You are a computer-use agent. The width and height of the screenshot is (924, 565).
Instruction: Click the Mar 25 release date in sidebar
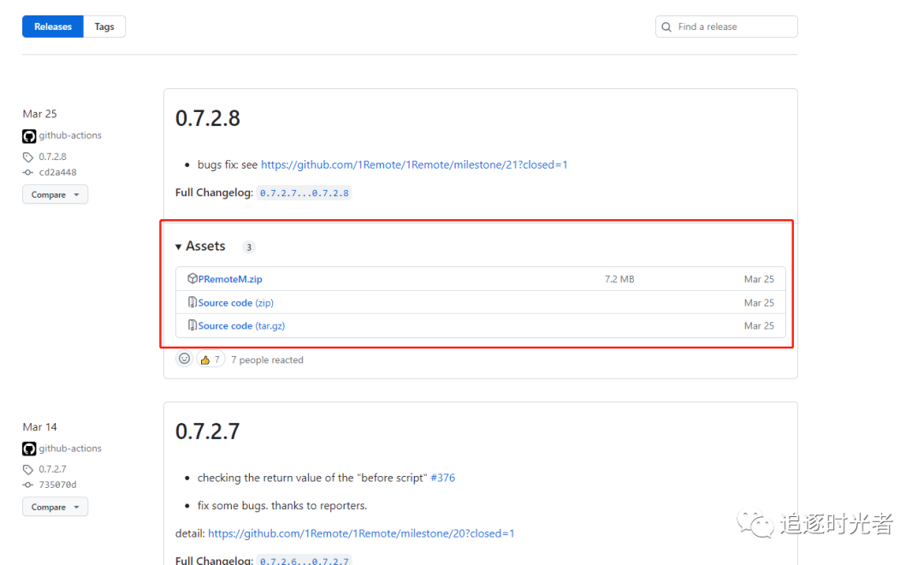tap(39, 114)
